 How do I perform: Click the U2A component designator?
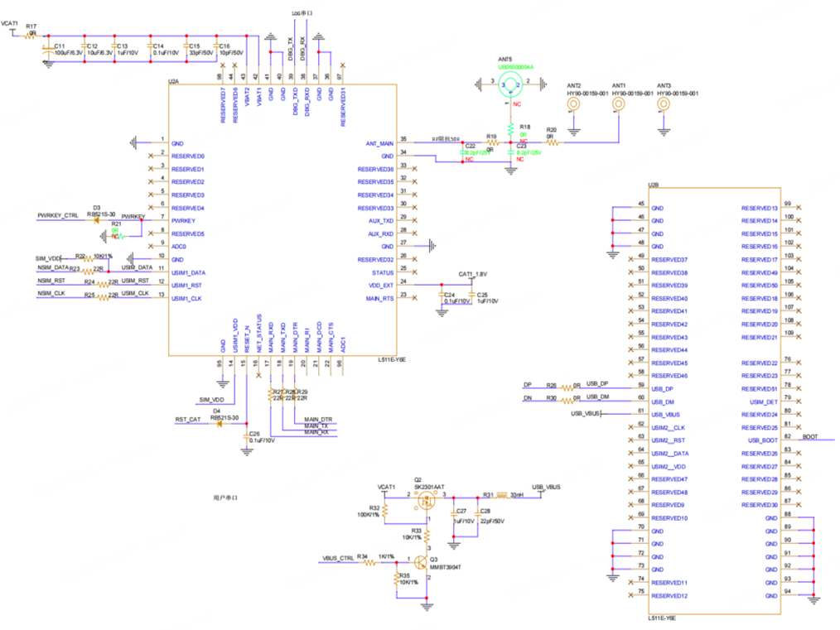pos(174,81)
